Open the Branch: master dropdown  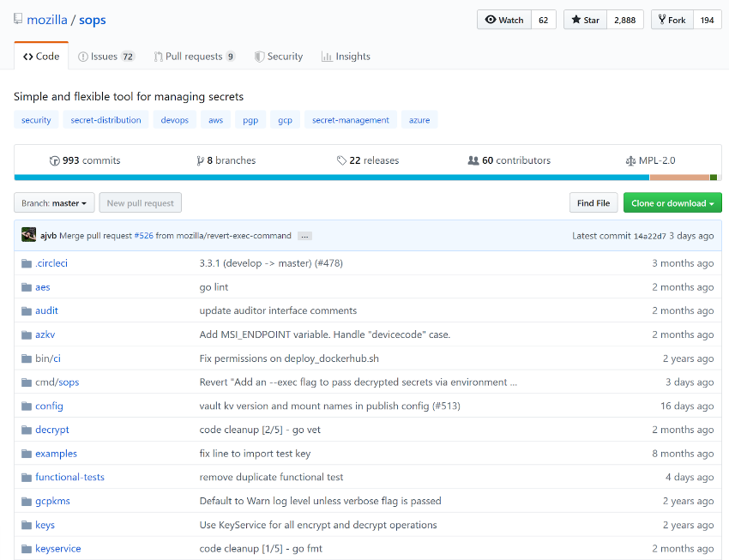click(54, 203)
